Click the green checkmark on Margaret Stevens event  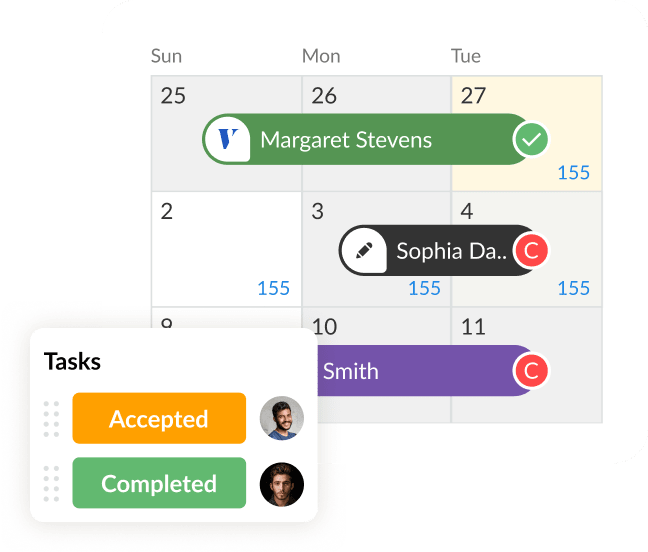532,140
